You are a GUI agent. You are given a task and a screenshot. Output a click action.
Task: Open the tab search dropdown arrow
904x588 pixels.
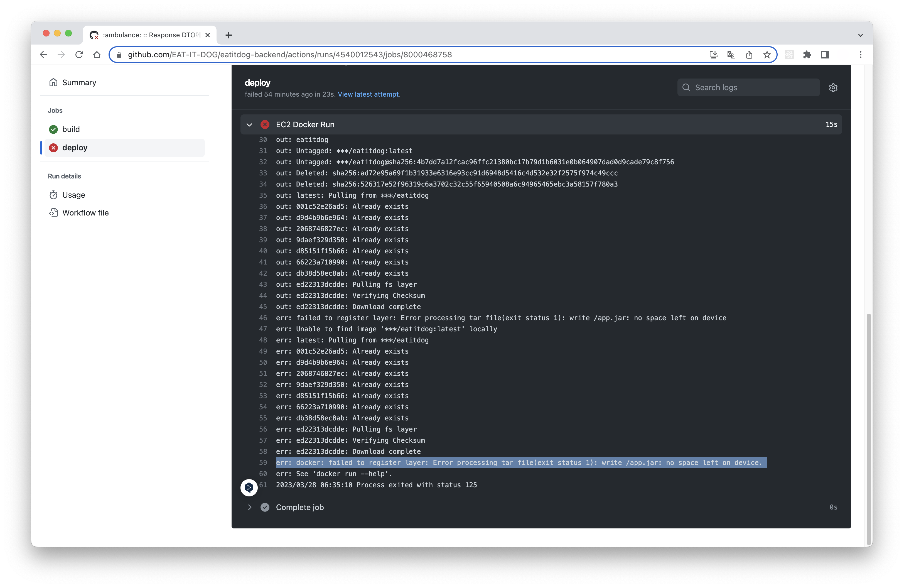coord(860,35)
